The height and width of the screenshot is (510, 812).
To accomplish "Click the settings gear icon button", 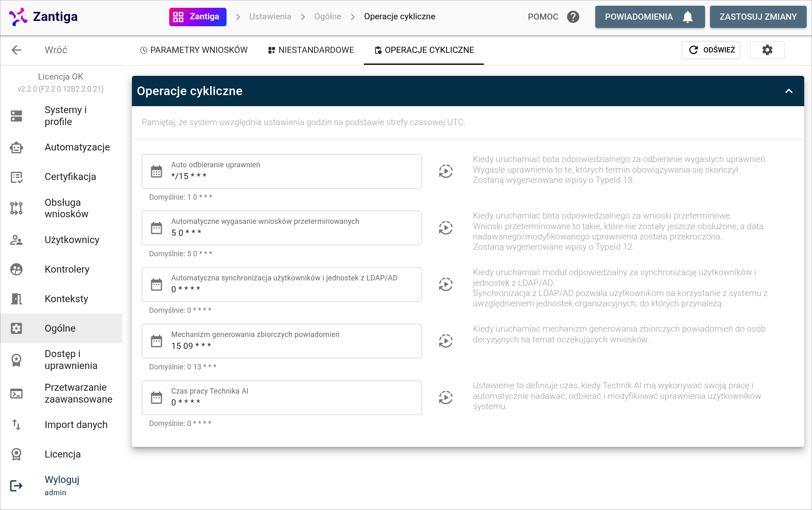I will [x=767, y=50].
